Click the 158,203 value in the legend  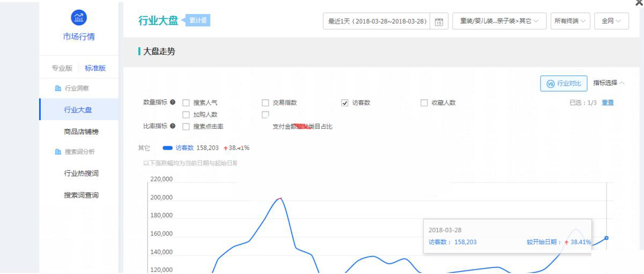point(208,148)
